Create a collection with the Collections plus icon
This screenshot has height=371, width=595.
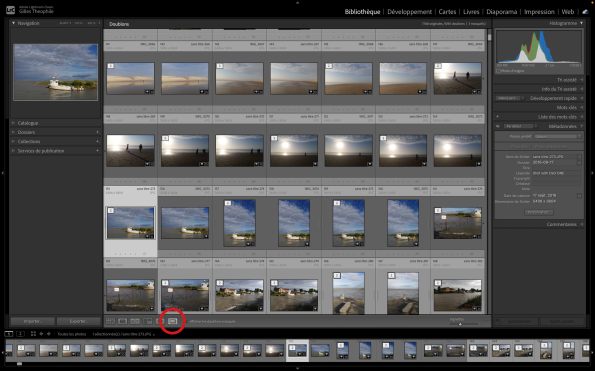[x=98, y=141]
